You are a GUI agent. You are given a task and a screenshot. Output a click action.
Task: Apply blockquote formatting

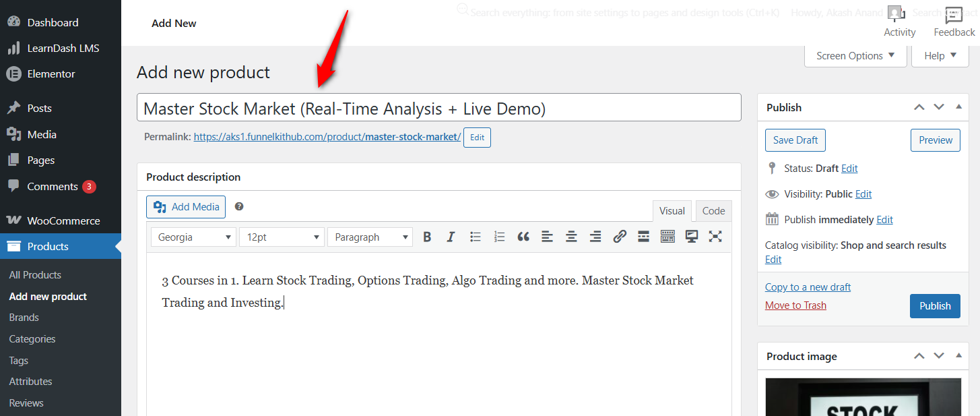click(523, 237)
